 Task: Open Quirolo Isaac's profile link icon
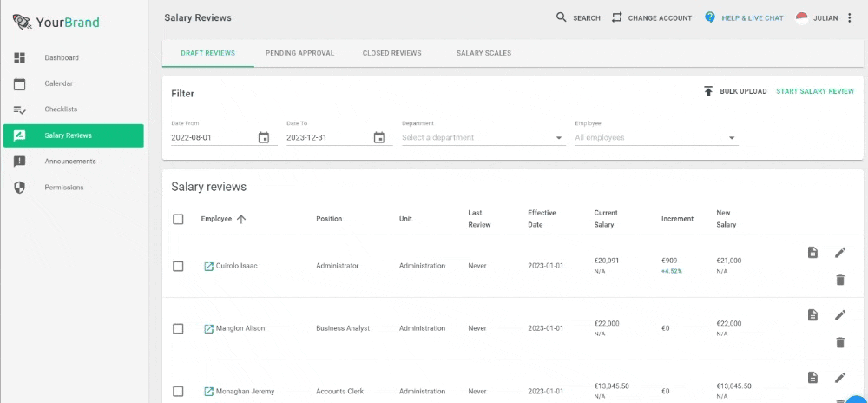[x=208, y=267]
